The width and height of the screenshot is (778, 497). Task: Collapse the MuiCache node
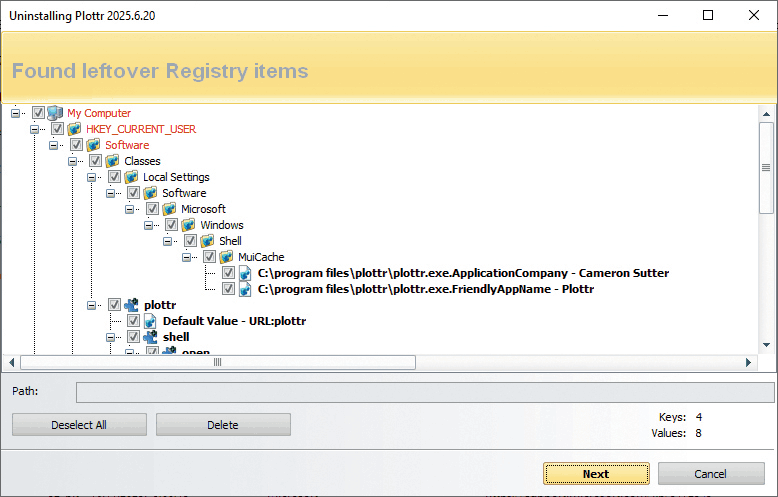(x=187, y=257)
